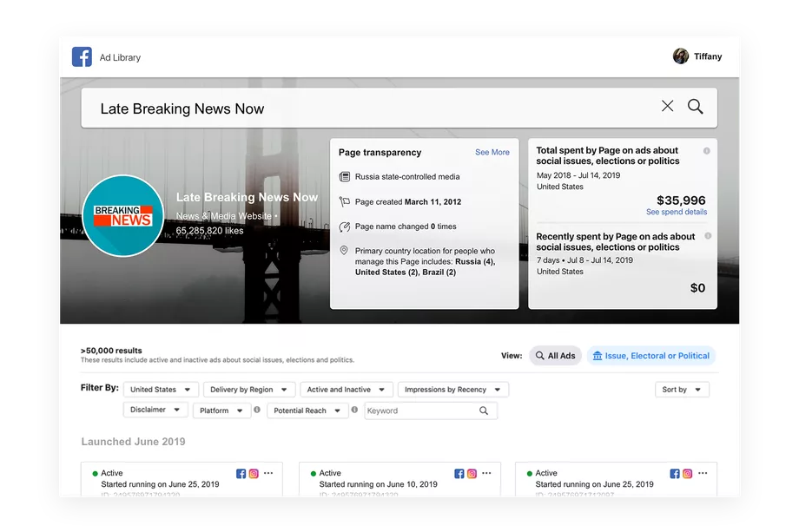Open the Delivery by Region dropdown
Viewport: 799px width, 532px height.
coord(248,390)
